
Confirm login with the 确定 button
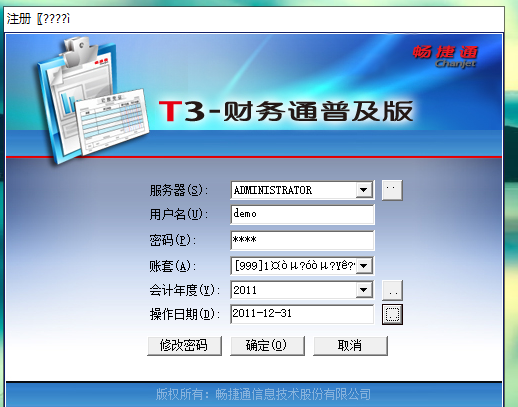[x=267, y=346]
